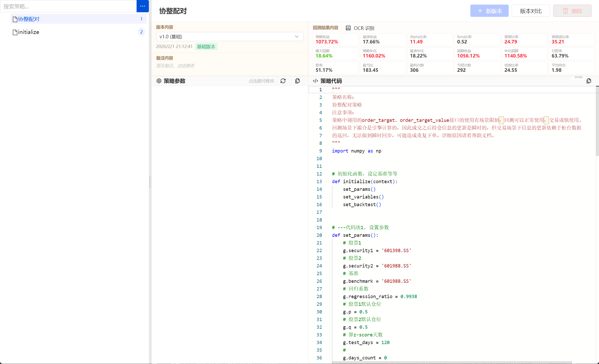This screenshot has height=364, width=599.
Task: Click the chevron arrow of the version selector
Action: click(297, 37)
